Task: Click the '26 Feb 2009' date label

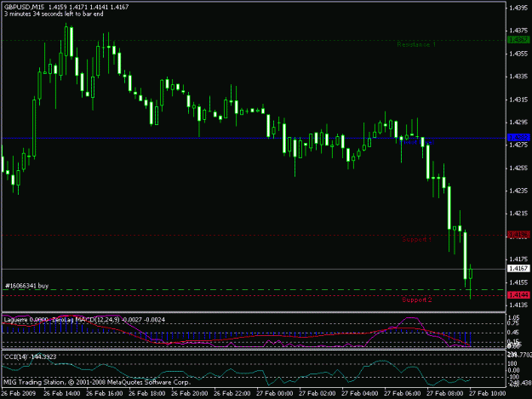Action: pos(19,394)
